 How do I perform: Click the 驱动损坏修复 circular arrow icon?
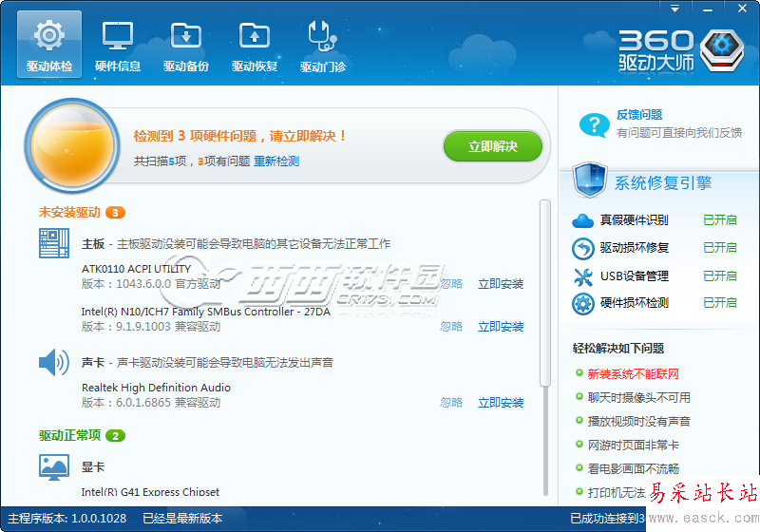(582, 249)
